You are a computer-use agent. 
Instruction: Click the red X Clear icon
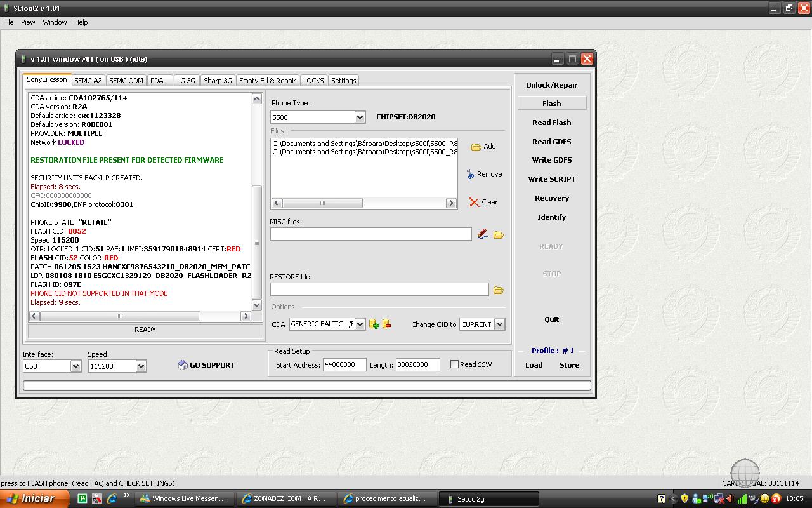pos(474,202)
